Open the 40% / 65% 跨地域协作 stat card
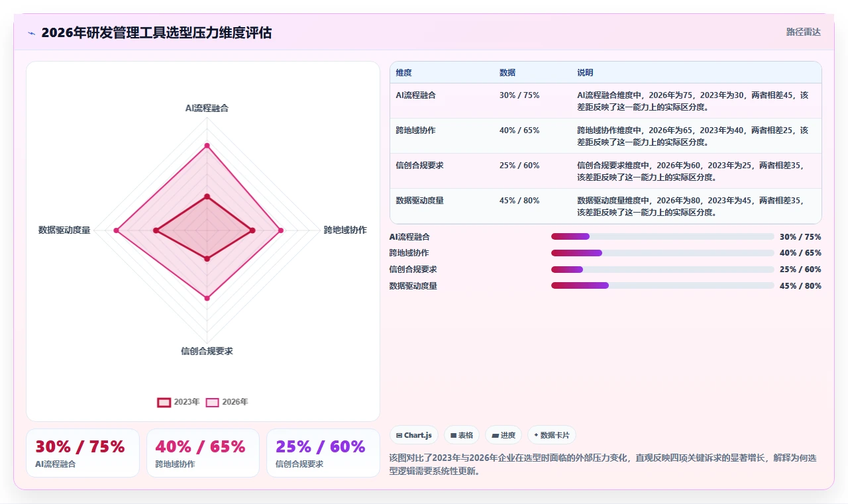848x504 pixels. 203,453
